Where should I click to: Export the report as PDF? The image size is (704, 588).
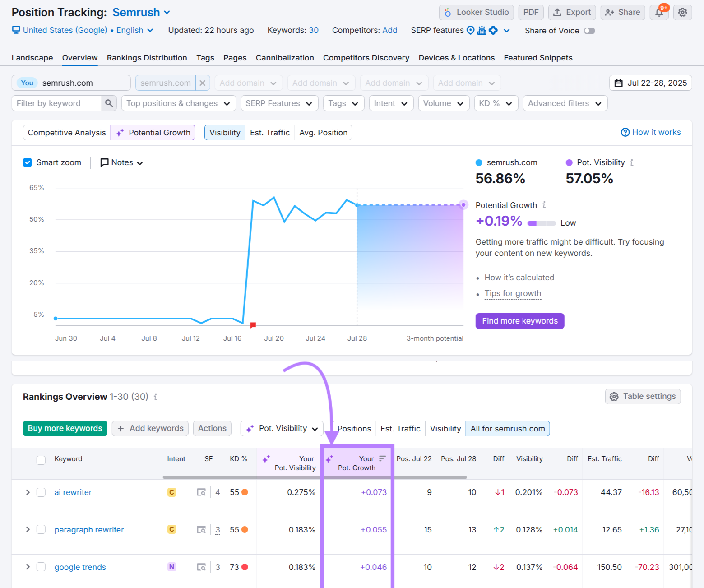pos(531,12)
